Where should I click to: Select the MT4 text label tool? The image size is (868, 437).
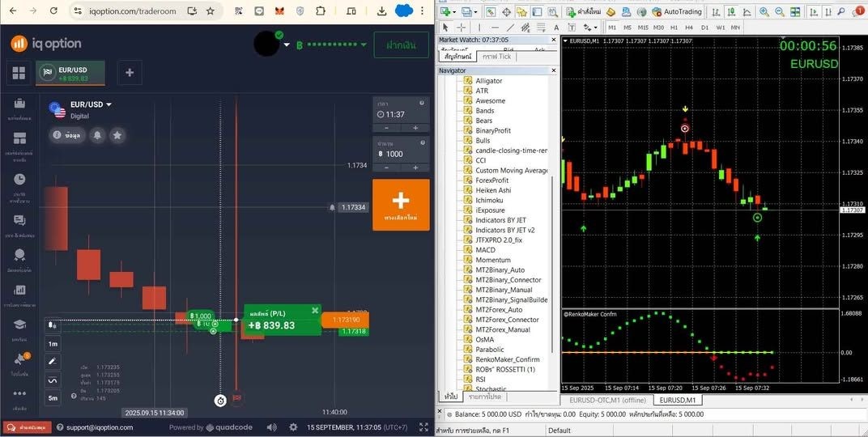click(x=572, y=27)
